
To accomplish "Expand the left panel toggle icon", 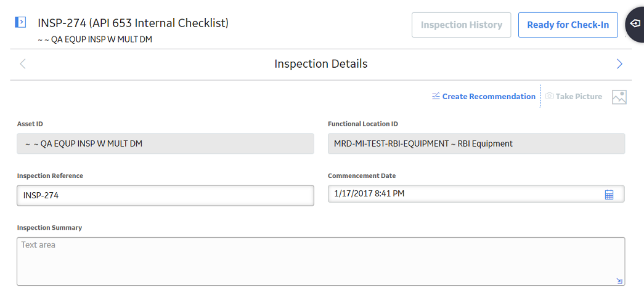I will (x=20, y=22).
